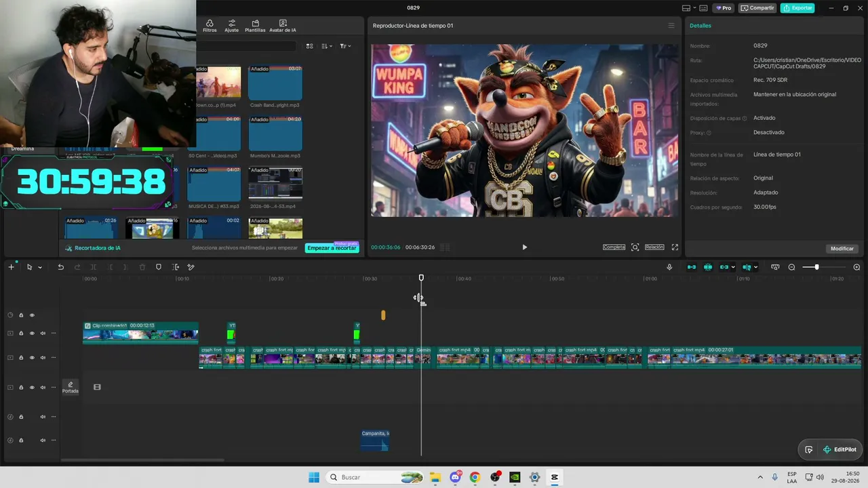Select the Mumbo's M...zooie.mp3 thumbnail

(x=275, y=133)
